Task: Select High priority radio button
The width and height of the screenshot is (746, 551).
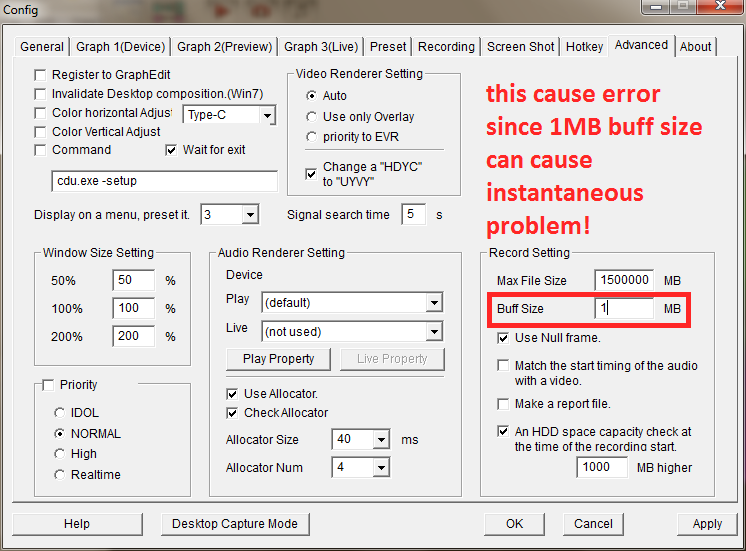Action: tap(59, 454)
